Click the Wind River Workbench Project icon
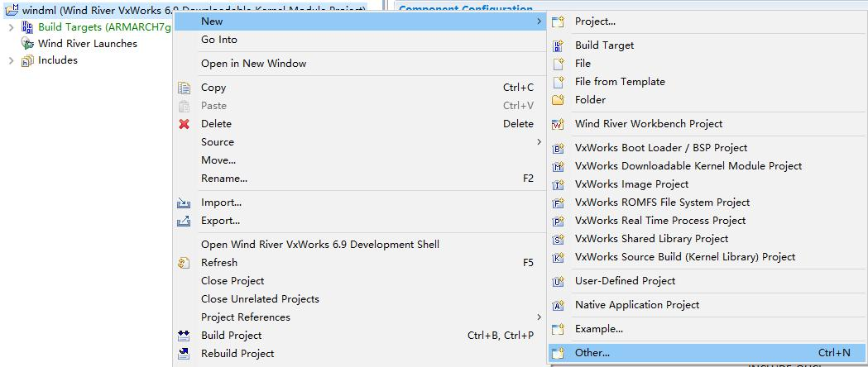This screenshot has width=868, height=367. pyautogui.click(x=558, y=124)
